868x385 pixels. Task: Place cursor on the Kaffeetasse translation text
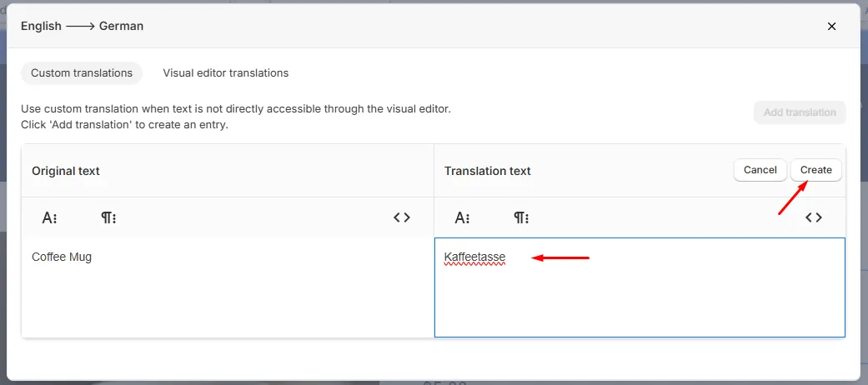point(475,257)
